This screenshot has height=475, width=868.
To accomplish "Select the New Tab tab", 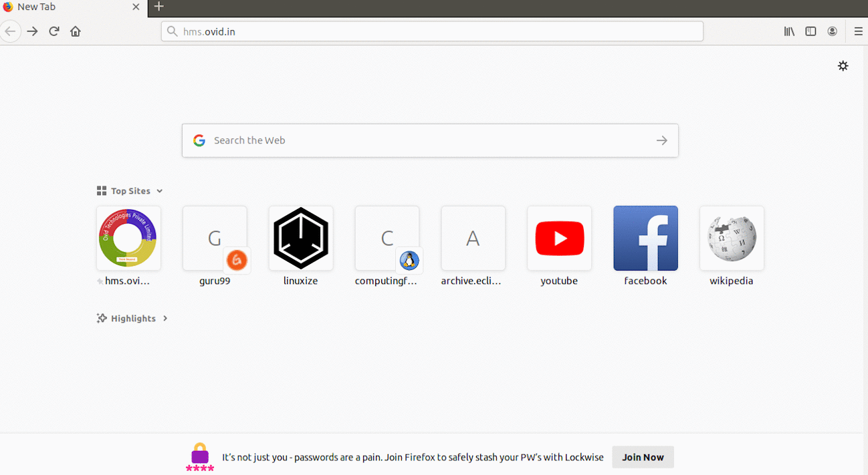I will coord(73,7).
